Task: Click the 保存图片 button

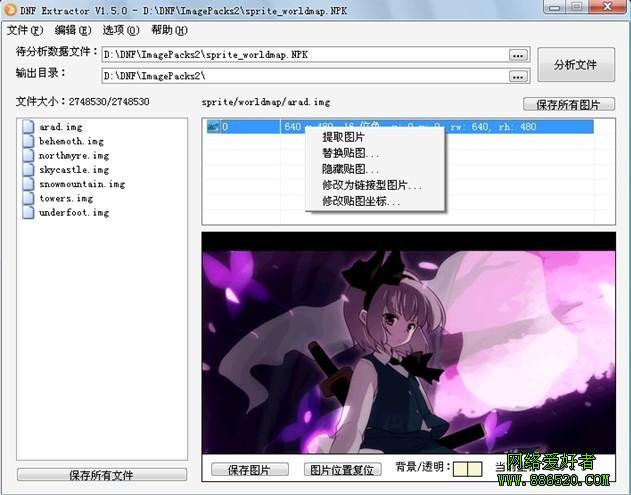Action: point(250,470)
